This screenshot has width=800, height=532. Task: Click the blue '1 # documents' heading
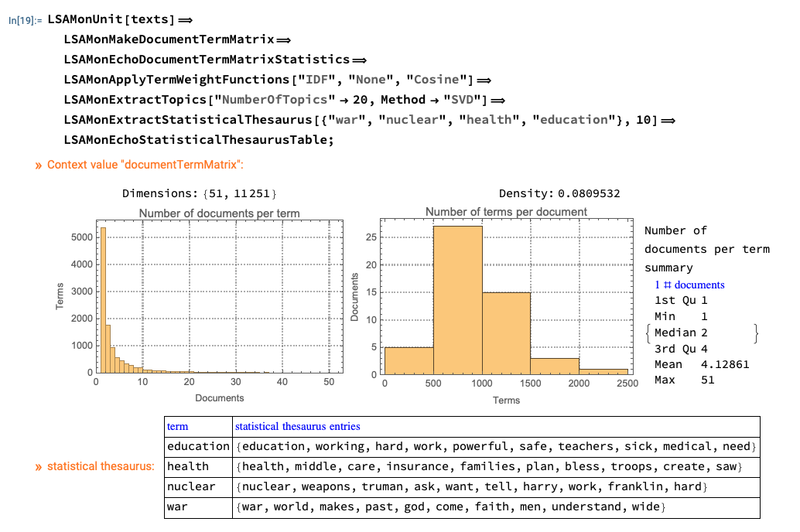click(689, 285)
